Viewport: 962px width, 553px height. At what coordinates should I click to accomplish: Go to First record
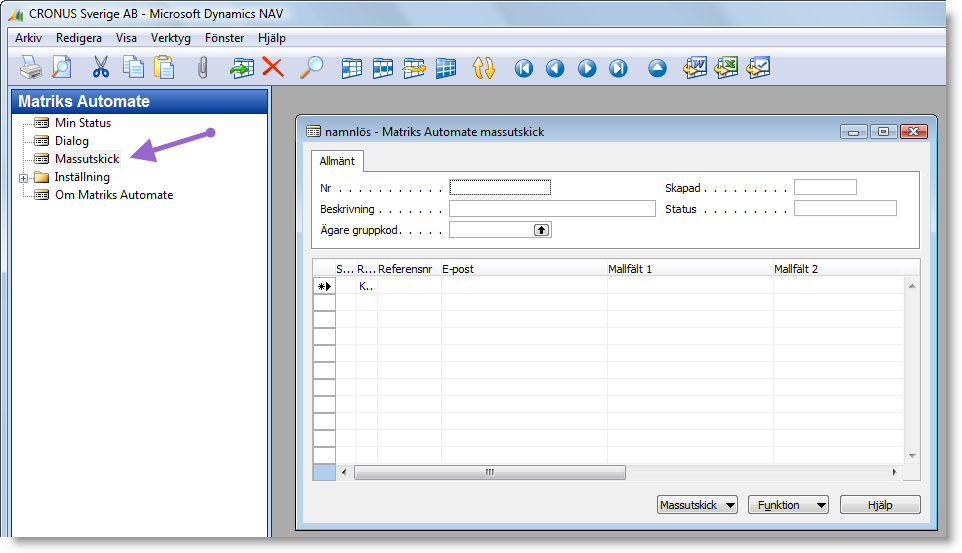tap(524, 68)
